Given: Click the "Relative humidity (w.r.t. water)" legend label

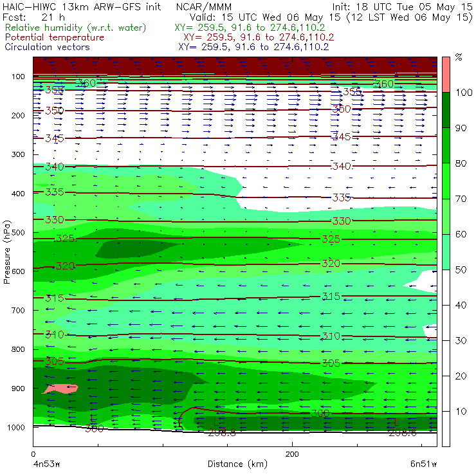Looking at the screenshot, I should point(75,28).
